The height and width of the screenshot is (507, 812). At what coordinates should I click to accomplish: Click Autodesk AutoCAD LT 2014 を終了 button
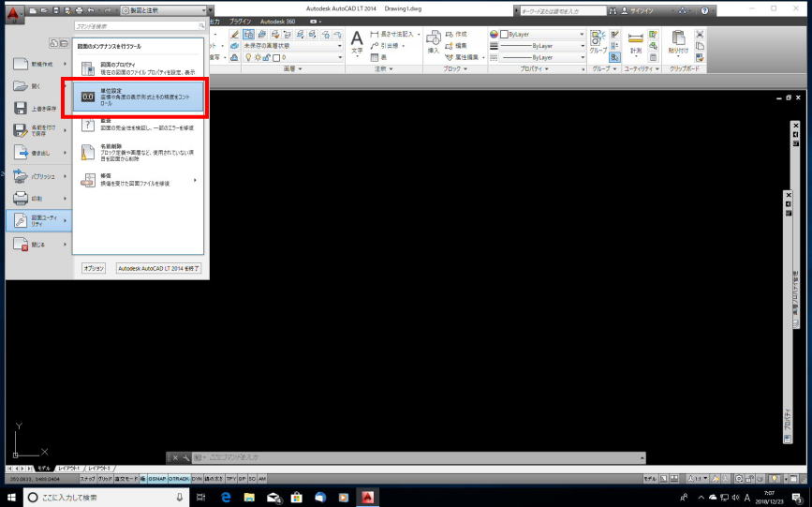coord(158,268)
